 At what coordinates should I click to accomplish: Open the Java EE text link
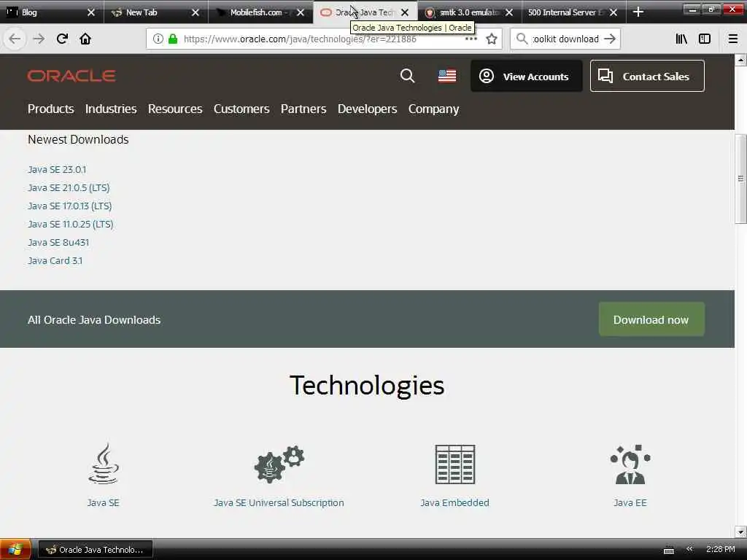coord(630,503)
